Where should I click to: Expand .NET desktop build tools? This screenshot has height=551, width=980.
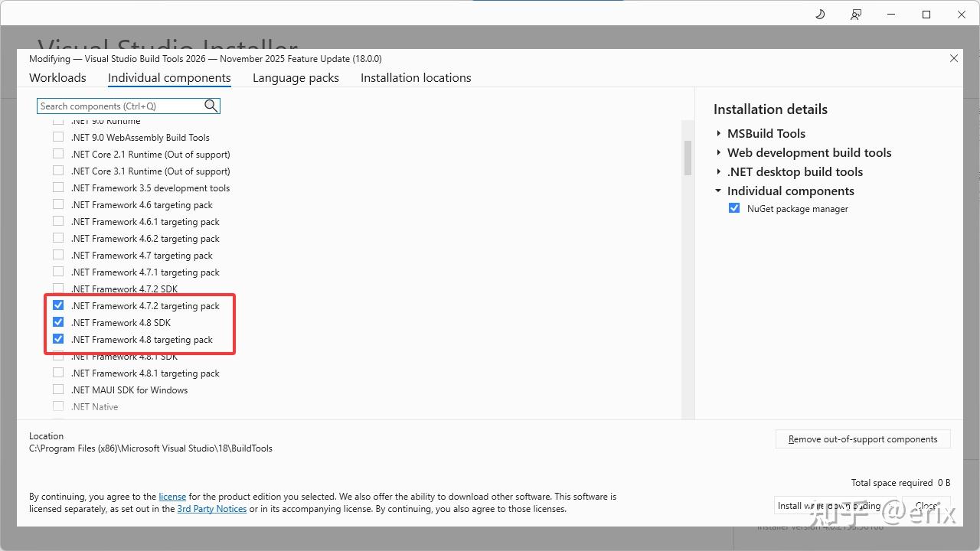[719, 171]
